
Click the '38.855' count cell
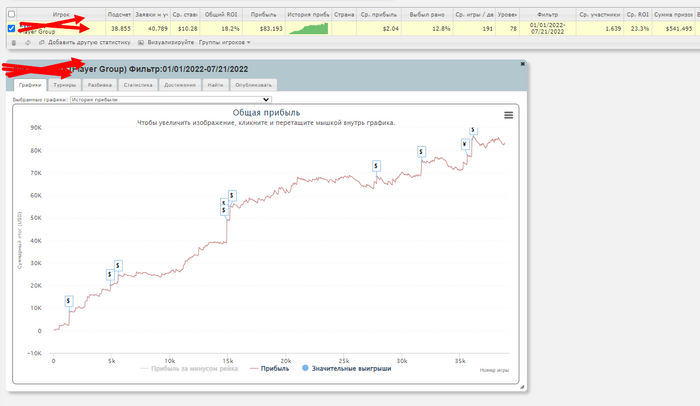121,29
